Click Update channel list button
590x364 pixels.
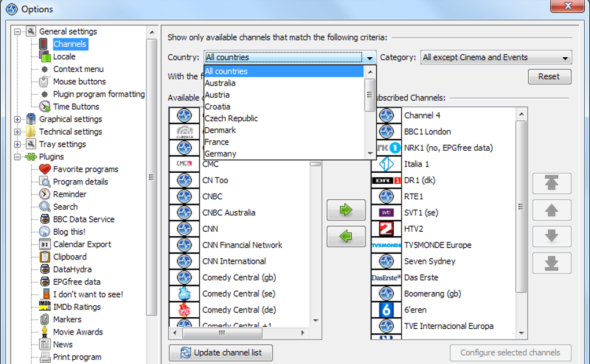pos(221,352)
